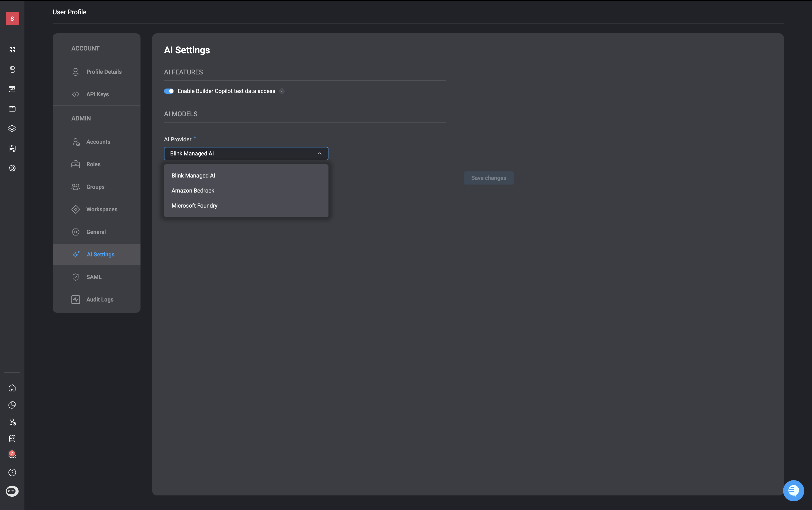Open the four-squares grid icon in sidebar

12,50
